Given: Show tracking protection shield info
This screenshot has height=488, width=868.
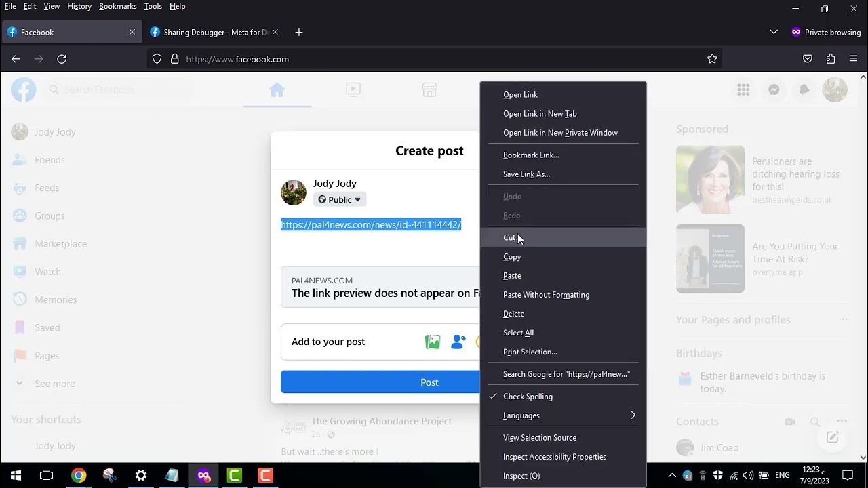Looking at the screenshot, I should [157, 59].
